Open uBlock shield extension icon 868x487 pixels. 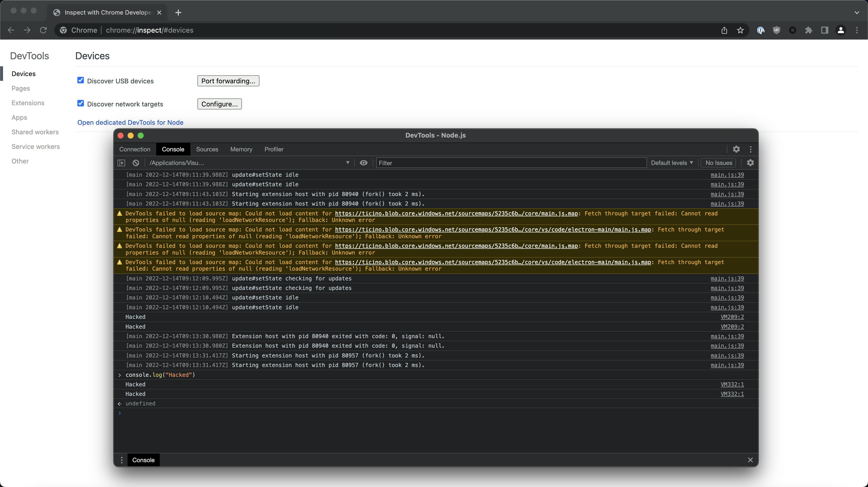777,30
